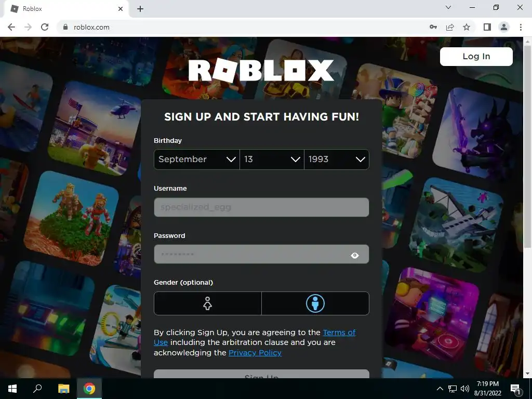Select the male gender option
Screen dimensions: 532x399
click(x=315, y=303)
